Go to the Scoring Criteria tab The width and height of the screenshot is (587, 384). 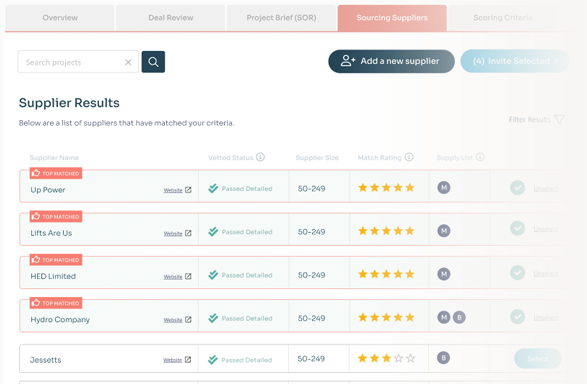tap(502, 18)
